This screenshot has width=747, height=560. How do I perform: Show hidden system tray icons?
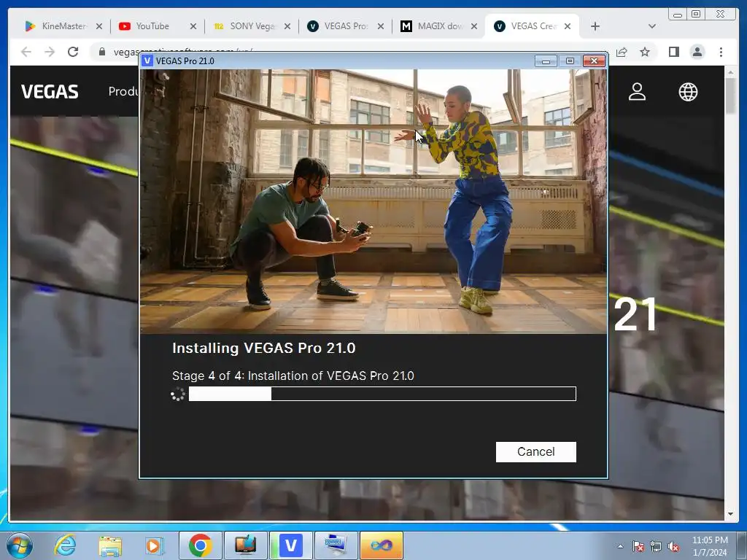[620, 546]
